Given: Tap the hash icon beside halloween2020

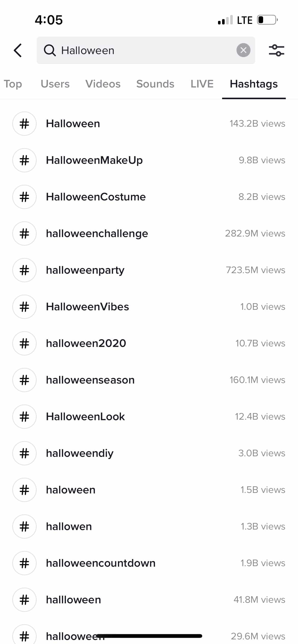Looking at the screenshot, I should point(24,343).
